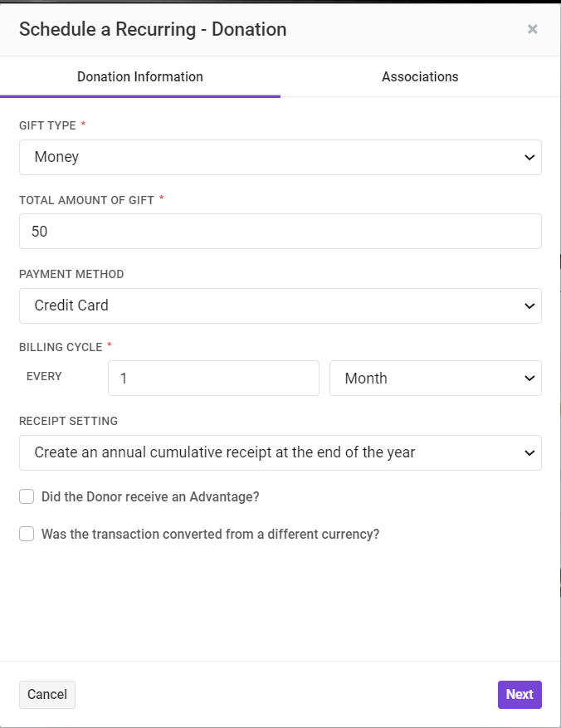Proceed with the Next button
This screenshot has height=728, width=561.
point(520,695)
